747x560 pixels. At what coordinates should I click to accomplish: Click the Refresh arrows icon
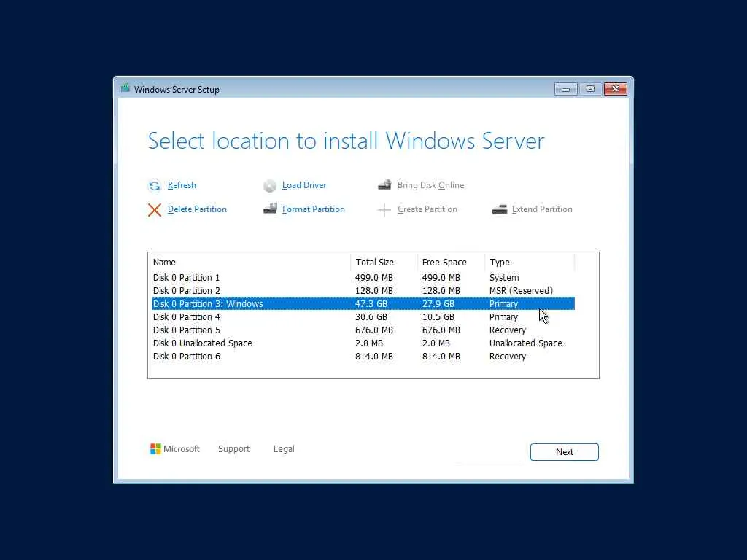pos(155,186)
